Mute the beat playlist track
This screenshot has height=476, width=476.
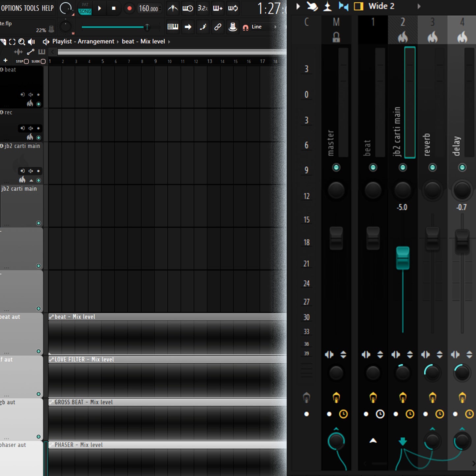39,104
